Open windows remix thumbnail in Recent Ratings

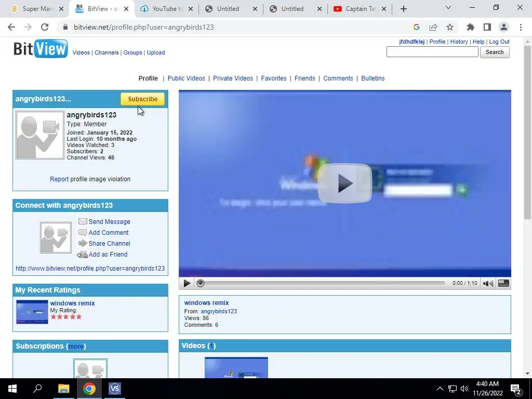pyautogui.click(x=32, y=312)
